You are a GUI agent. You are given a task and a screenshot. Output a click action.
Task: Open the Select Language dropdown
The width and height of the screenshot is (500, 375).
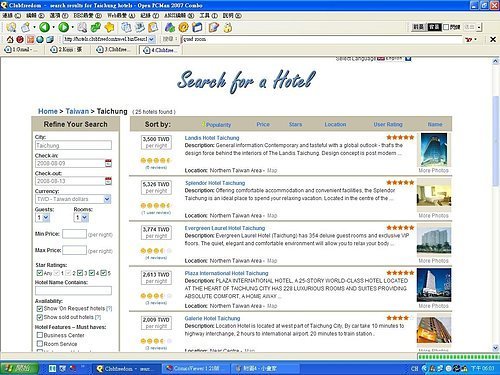(x=408, y=59)
